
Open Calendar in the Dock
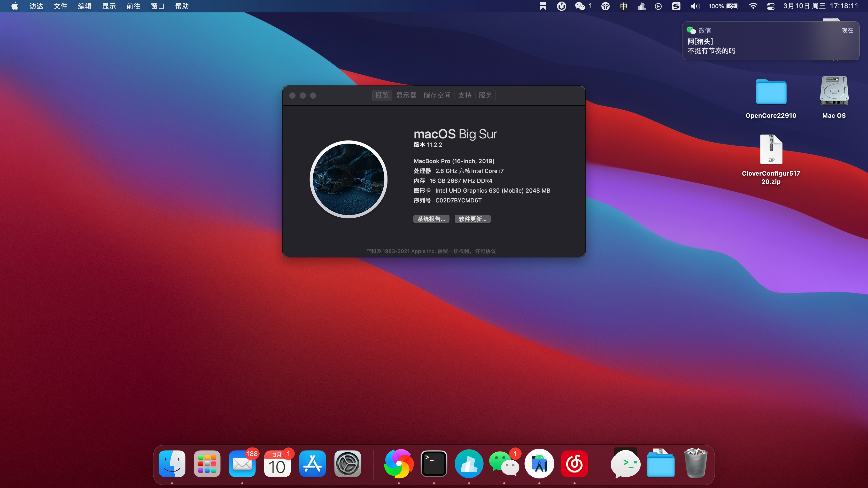coord(277,464)
